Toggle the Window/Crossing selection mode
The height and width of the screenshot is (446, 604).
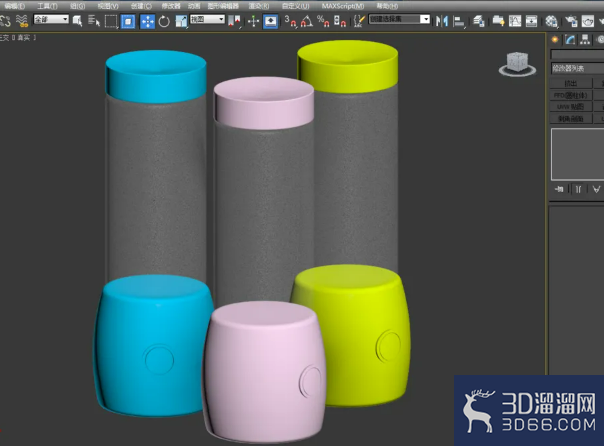(x=128, y=21)
